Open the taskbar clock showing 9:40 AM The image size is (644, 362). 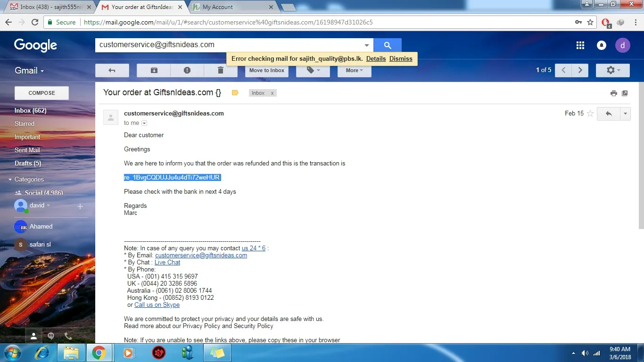(620, 353)
